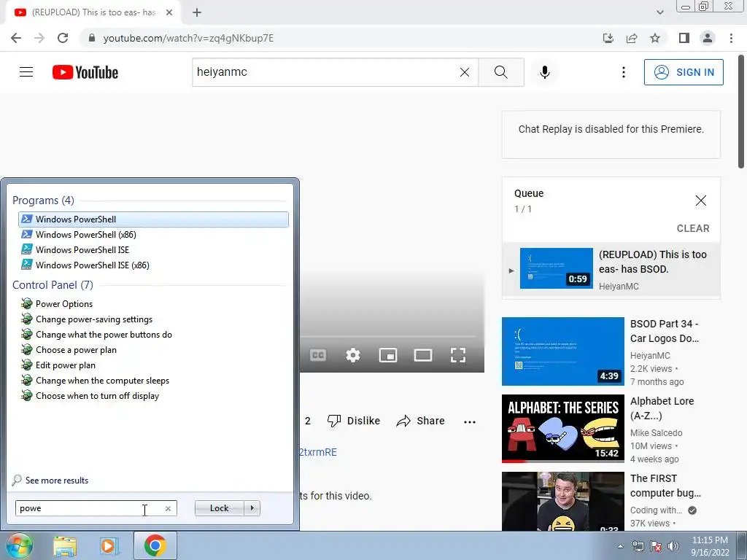This screenshot has height=560, width=747.
Task: Close the REUPLOAD YouTube tab
Action: [169, 12]
